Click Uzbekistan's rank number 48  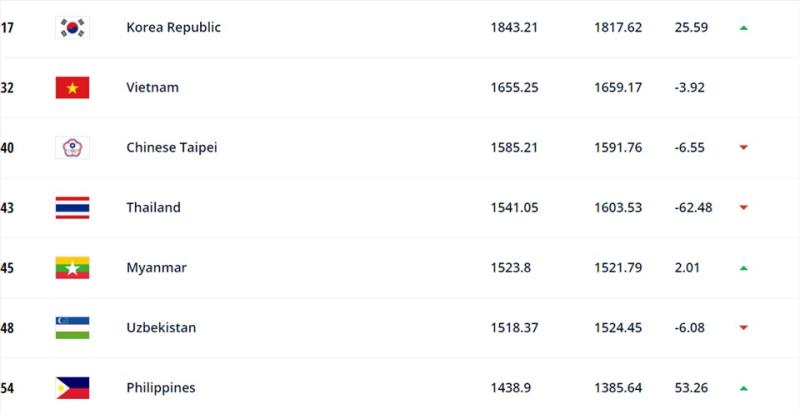pyautogui.click(x=7, y=328)
